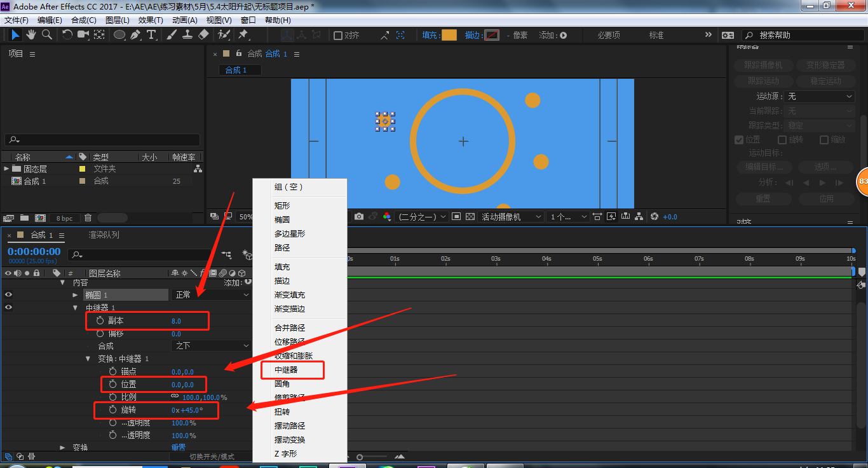Select the Clone Stamp tool
The height and width of the screenshot is (468, 868).
click(x=187, y=35)
